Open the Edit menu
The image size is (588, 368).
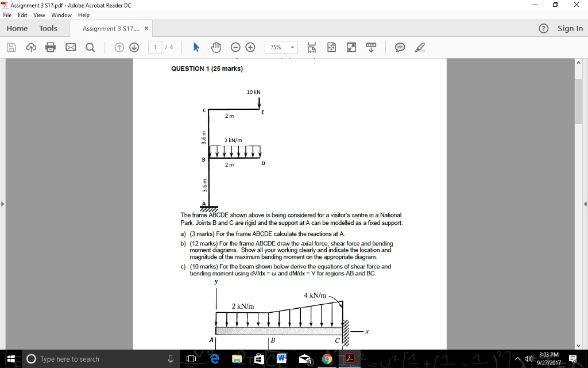[22, 15]
